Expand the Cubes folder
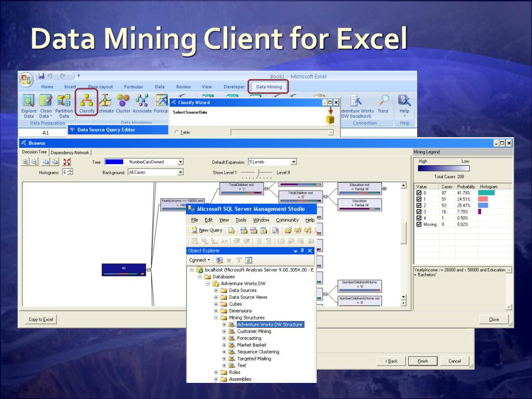Viewport: 532px width, 399px height. pos(216,304)
